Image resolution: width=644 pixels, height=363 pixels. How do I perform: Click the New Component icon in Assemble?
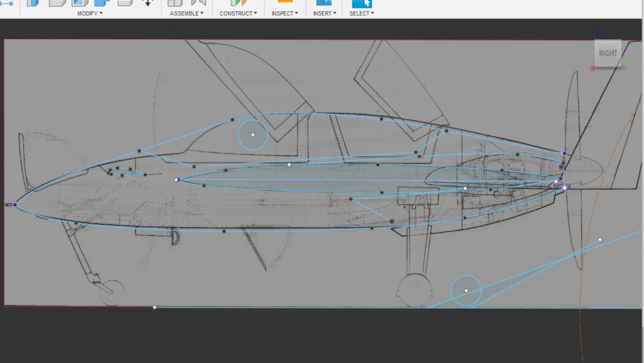(175, 3)
